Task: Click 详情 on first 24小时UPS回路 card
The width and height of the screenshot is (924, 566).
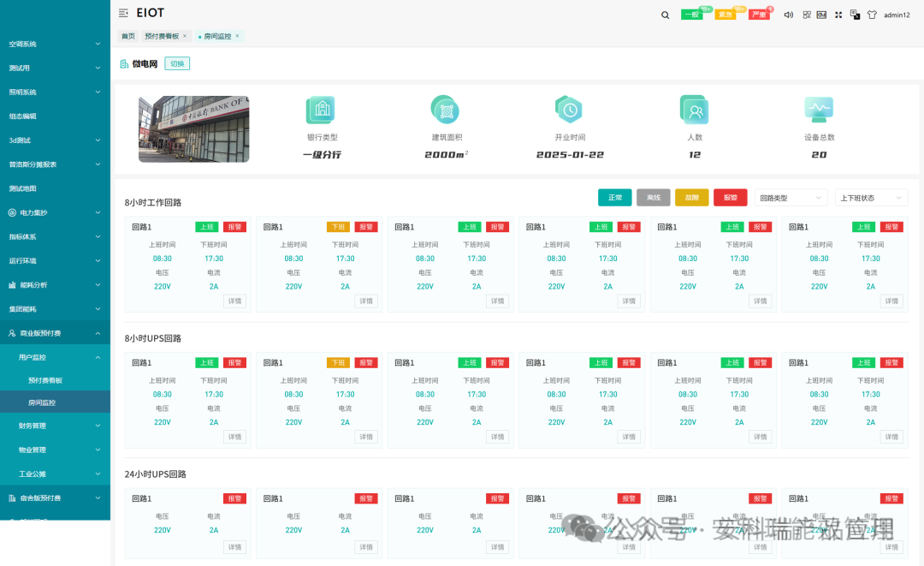Action: pos(234,547)
